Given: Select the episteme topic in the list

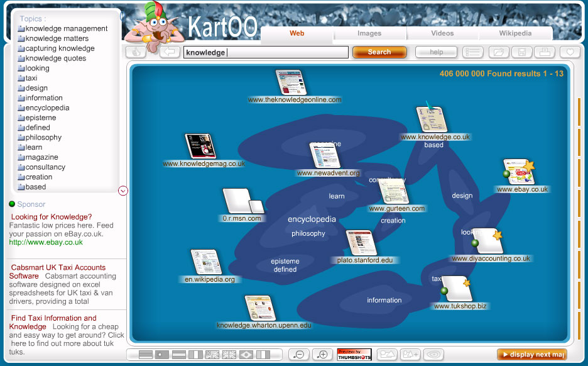Looking at the screenshot, I should pos(40,118).
